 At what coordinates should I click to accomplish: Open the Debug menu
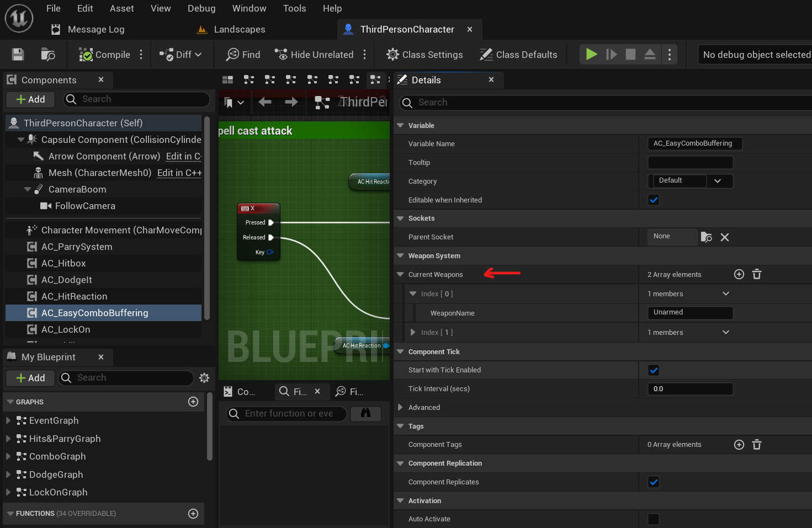pos(201,8)
